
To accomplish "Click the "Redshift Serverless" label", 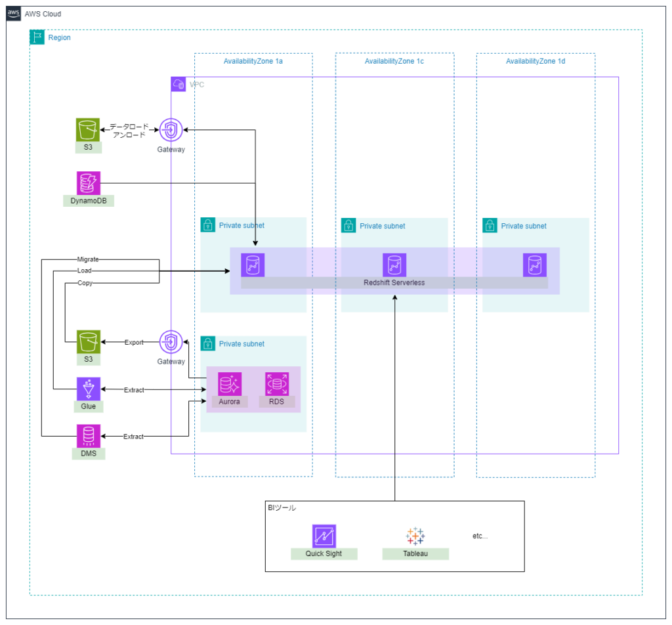I will (394, 282).
